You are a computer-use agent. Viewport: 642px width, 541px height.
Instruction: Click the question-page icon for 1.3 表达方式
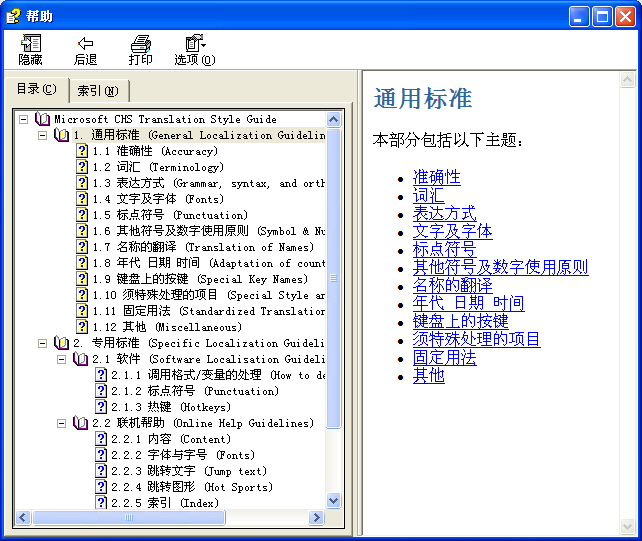[x=82, y=183]
